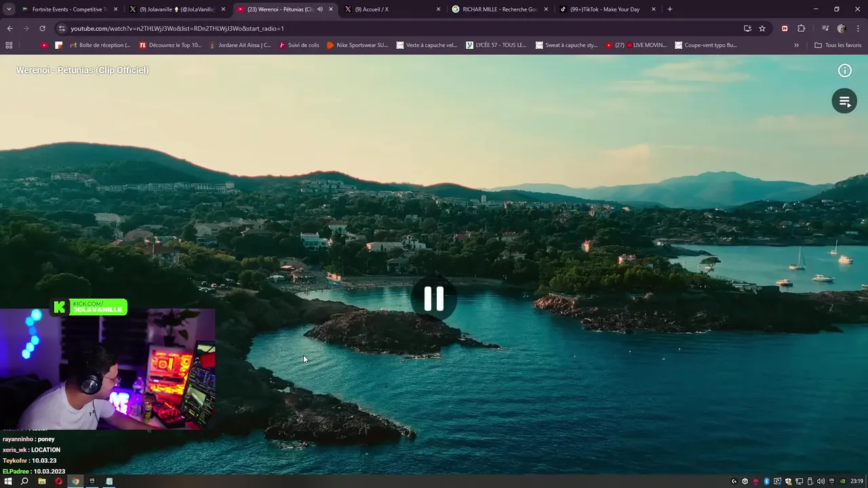This screenshot has width=868, height=488.
Task: Expand hidden bookmarks chevron
Action: pyautogui.click(x=796, y=45)
